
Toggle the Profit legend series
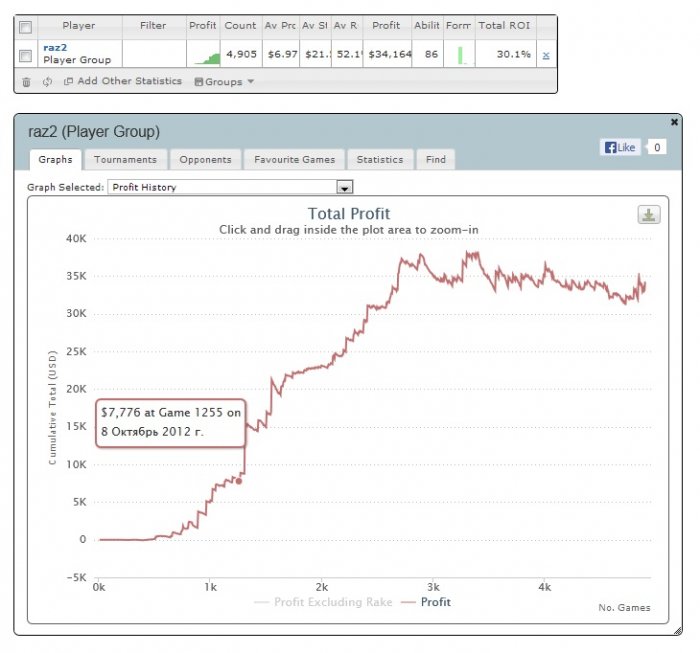[x=426, y=602]
